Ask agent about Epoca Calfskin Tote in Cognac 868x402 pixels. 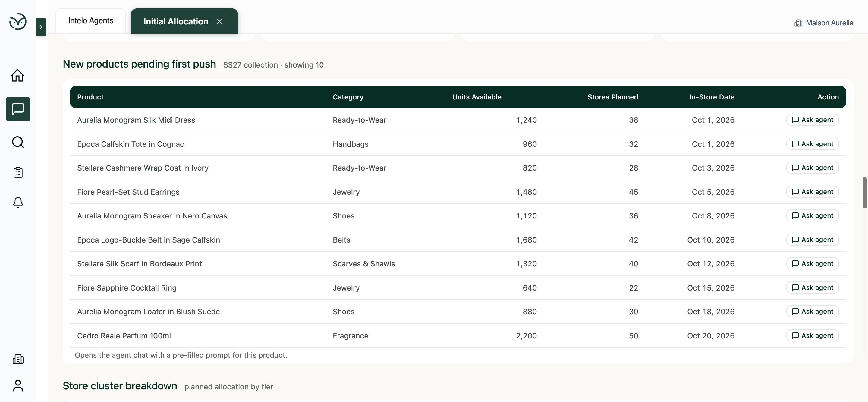[x=813, y=144]
